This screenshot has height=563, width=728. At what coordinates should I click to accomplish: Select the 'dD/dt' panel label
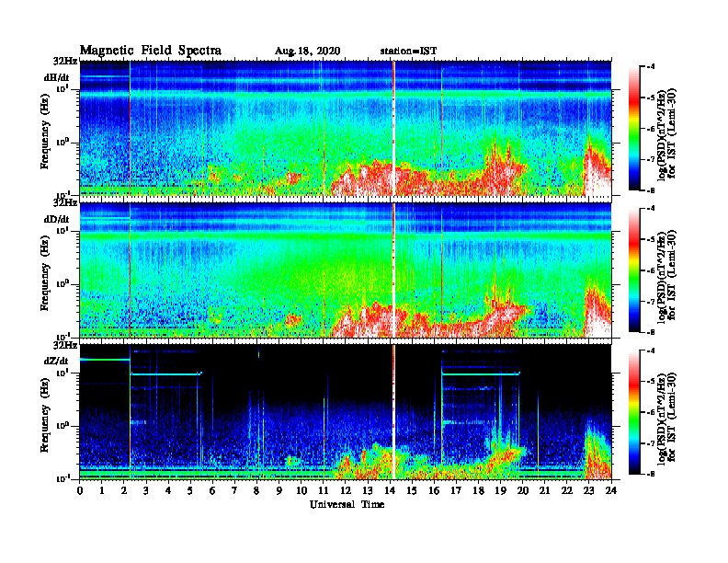pyautogui.click(x=57, y=219)
